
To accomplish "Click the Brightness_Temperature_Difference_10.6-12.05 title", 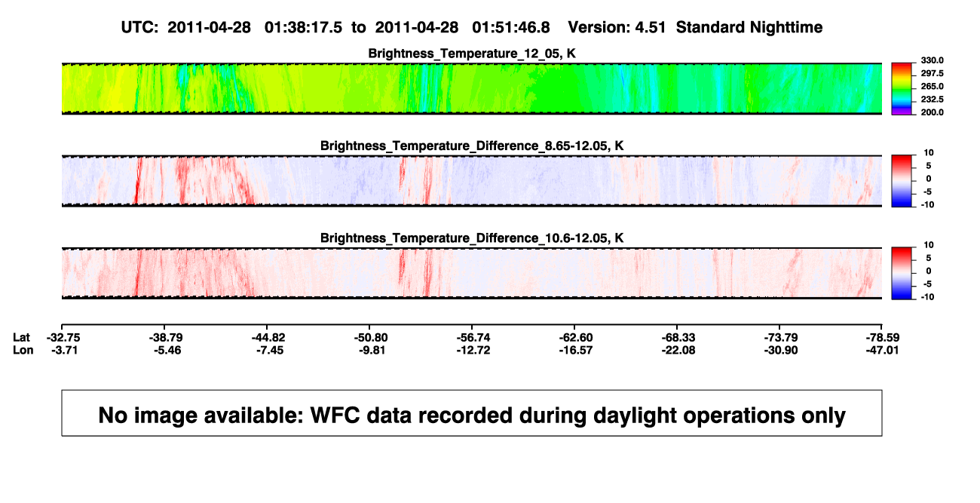I will point(472,238).
